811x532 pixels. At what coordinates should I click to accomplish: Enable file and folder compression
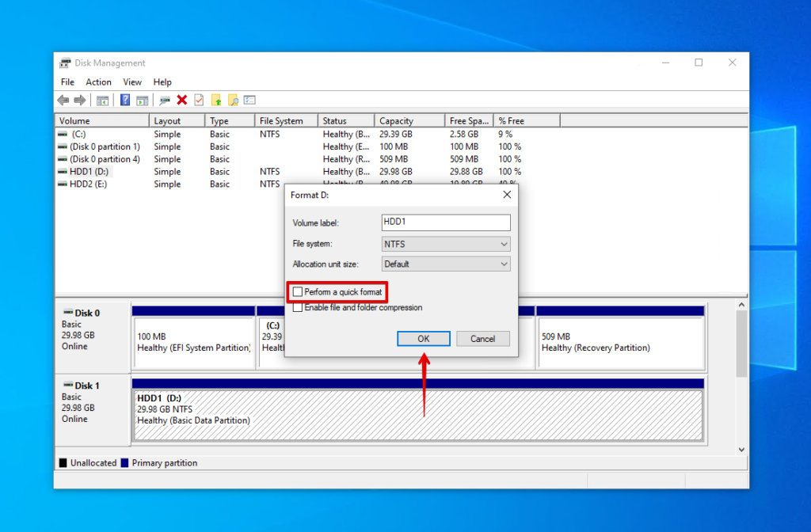299,307
